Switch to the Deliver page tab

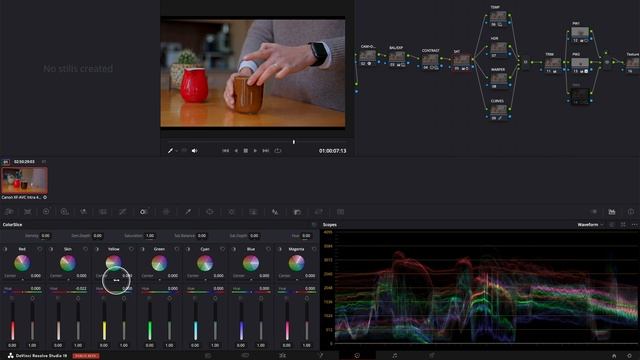click(431, 356)
